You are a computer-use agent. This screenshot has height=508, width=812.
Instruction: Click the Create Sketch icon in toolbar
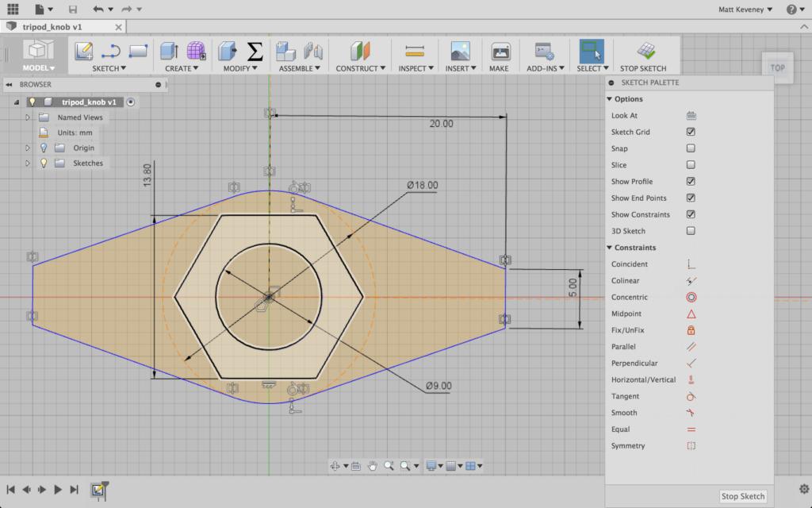pyautogui.click(x=84, y=52)
